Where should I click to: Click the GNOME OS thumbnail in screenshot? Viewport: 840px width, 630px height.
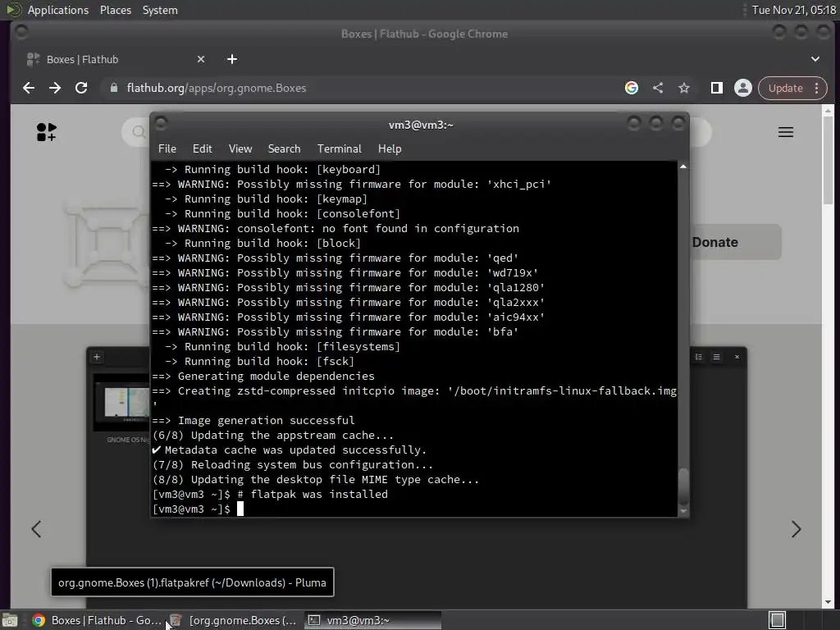(122, 403)
